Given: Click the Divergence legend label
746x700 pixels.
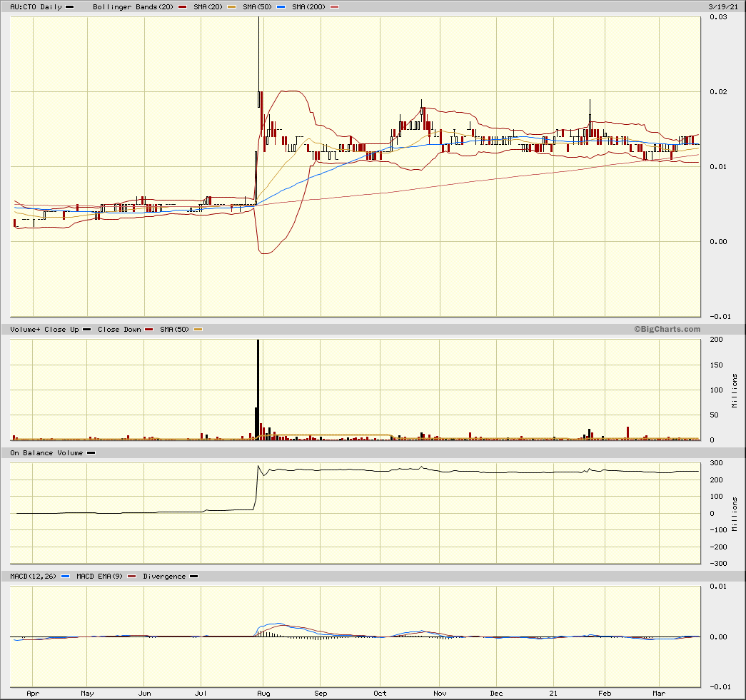Looking at the screenshot, I should click(164, 577).
